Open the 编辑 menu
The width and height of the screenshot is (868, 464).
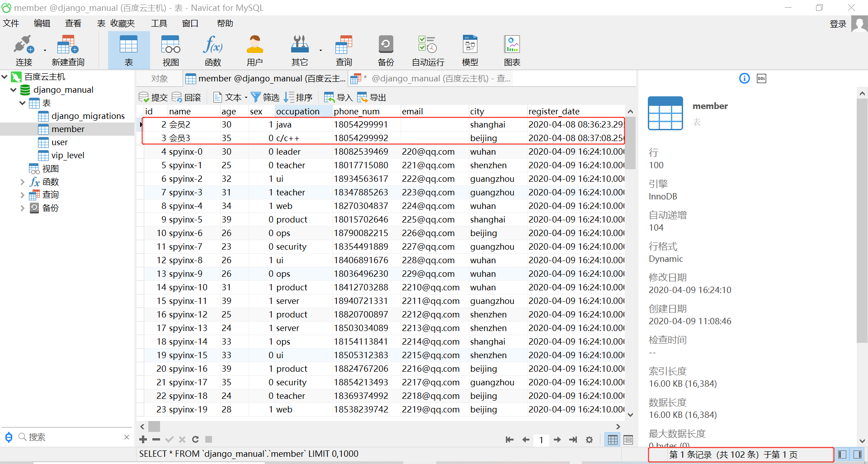42,23
